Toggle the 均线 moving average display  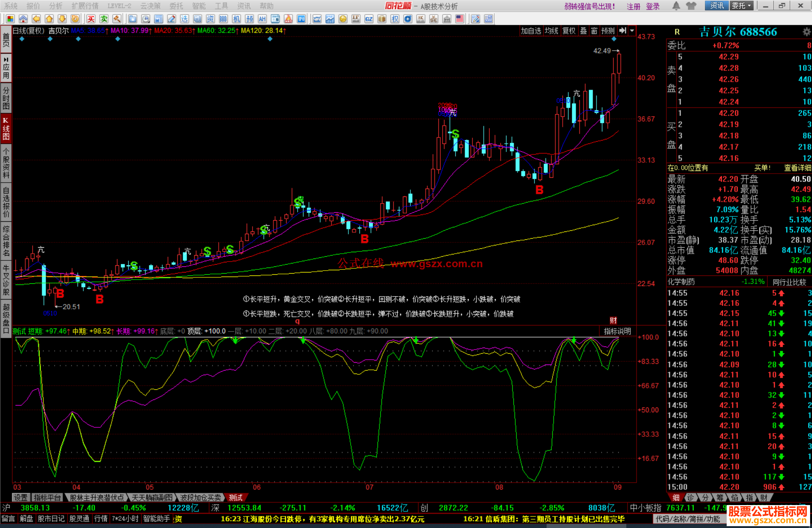point(551,31)
